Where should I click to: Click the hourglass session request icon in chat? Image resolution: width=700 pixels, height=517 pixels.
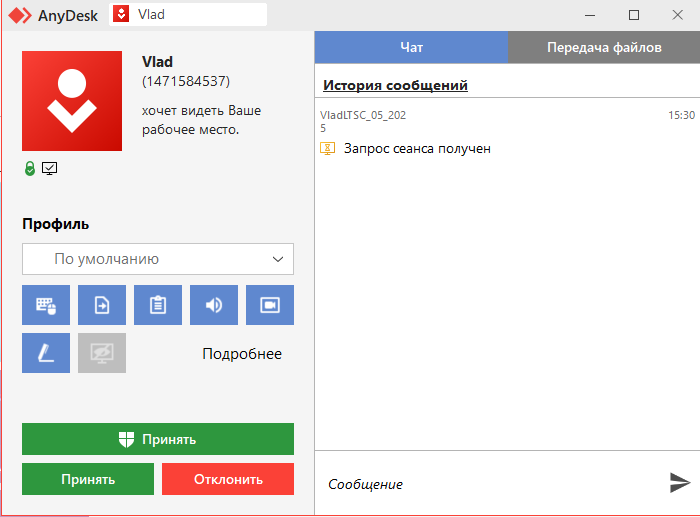pos(328,148)
